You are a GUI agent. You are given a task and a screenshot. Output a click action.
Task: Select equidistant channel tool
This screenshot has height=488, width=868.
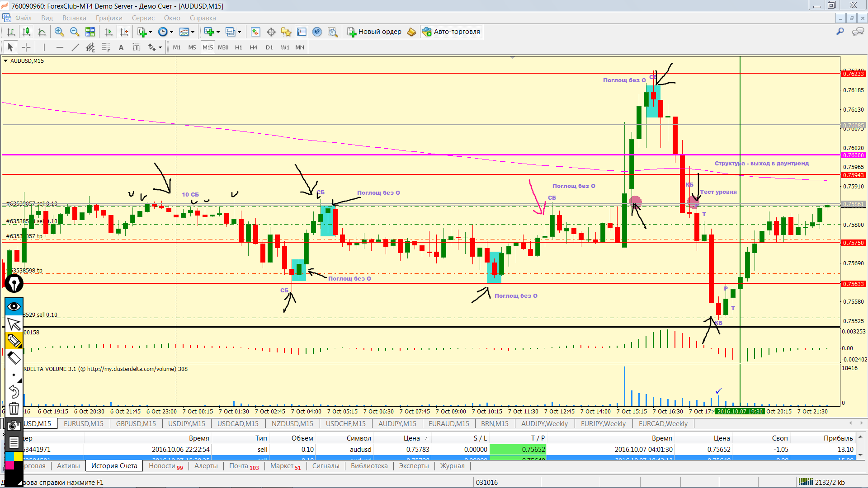tap(90, 47)
